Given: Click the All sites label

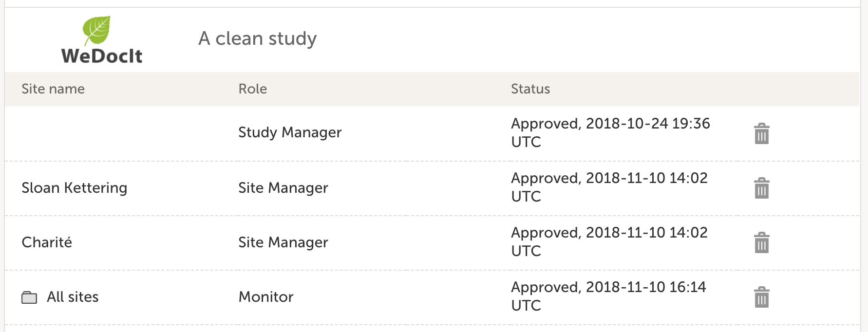Looking at the screenshot, I should pos(73,297).
